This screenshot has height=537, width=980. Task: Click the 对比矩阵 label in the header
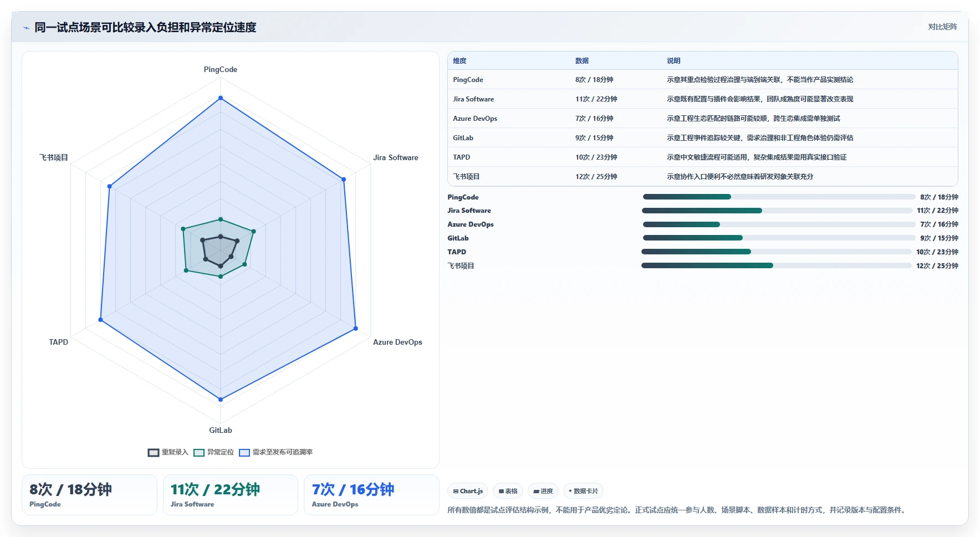click(x=942, y=27)
